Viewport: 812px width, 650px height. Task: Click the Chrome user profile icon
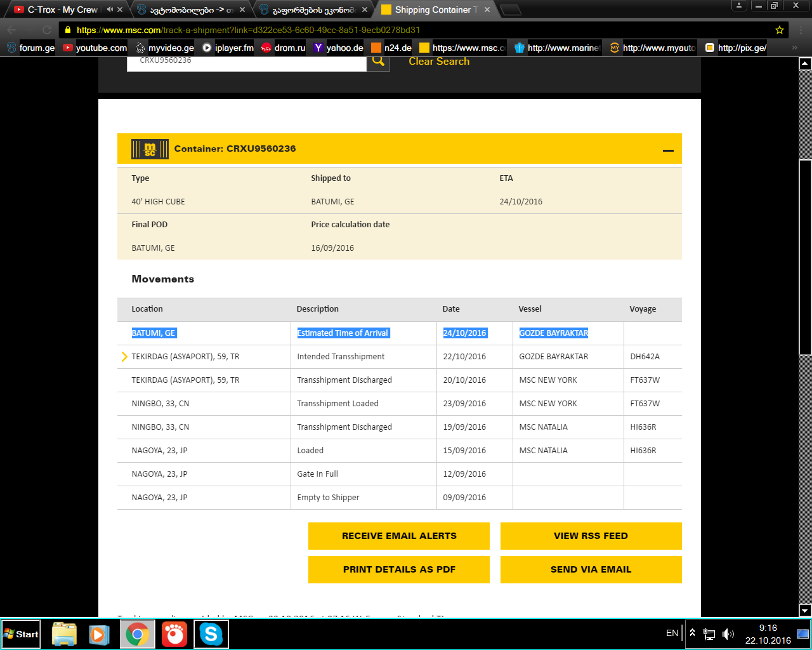point(739,6)
